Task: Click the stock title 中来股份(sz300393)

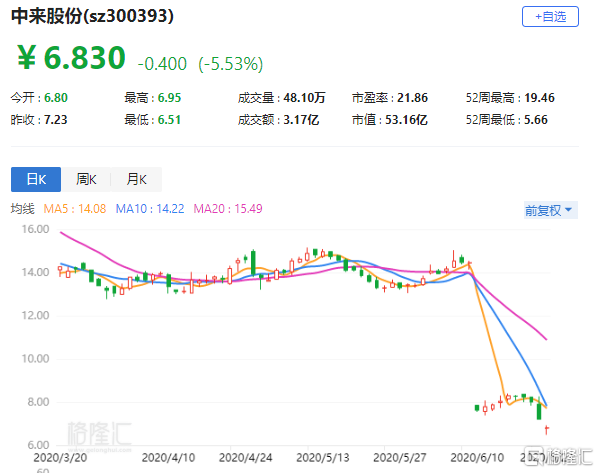Action: [x=92, y=16]
